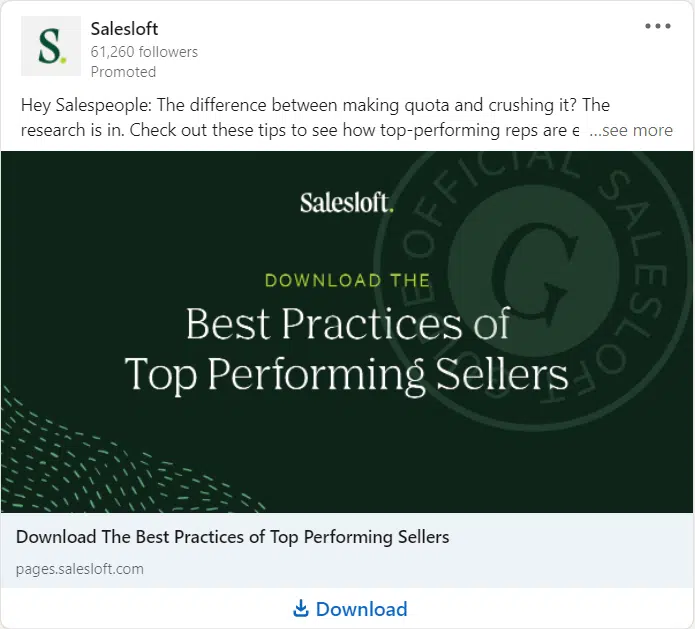Click the Top Performing Sellers banner text

click(346, 375)
